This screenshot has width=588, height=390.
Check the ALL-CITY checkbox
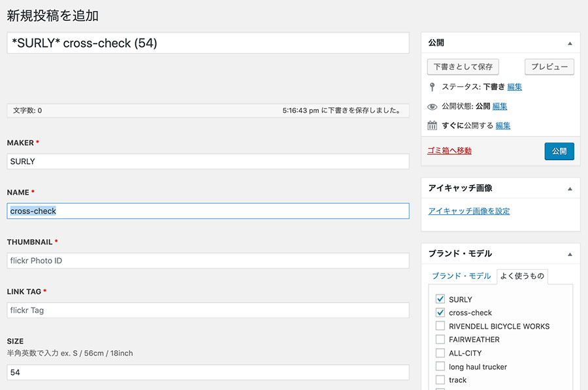440,353
